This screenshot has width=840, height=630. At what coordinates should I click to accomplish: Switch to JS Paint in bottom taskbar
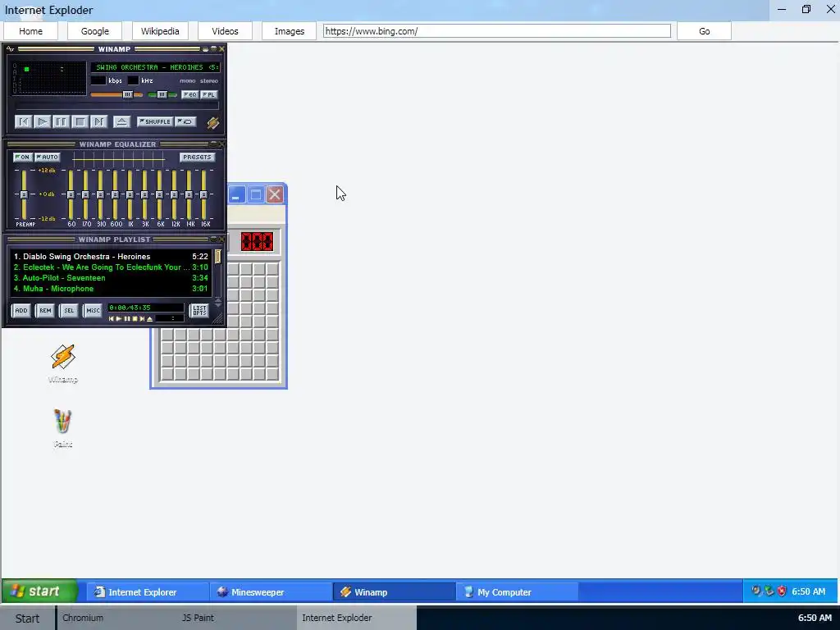pyautogui.click(x=236, y=618)
